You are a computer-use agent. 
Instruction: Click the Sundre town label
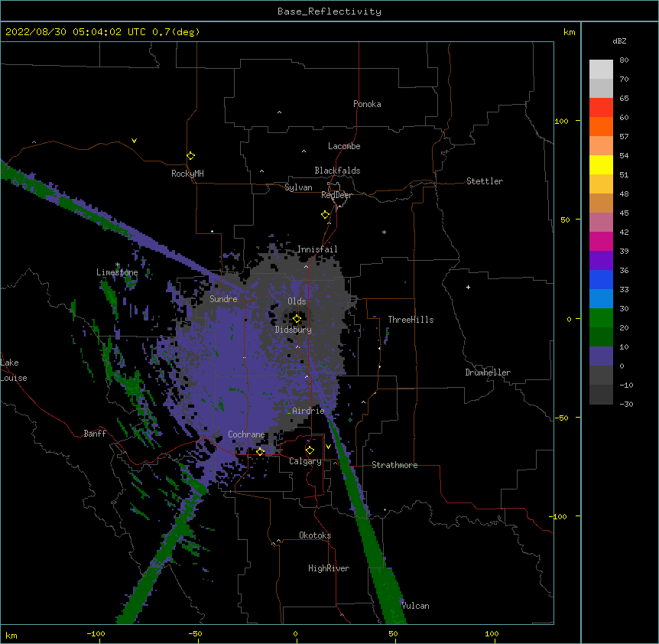point(223,299)
